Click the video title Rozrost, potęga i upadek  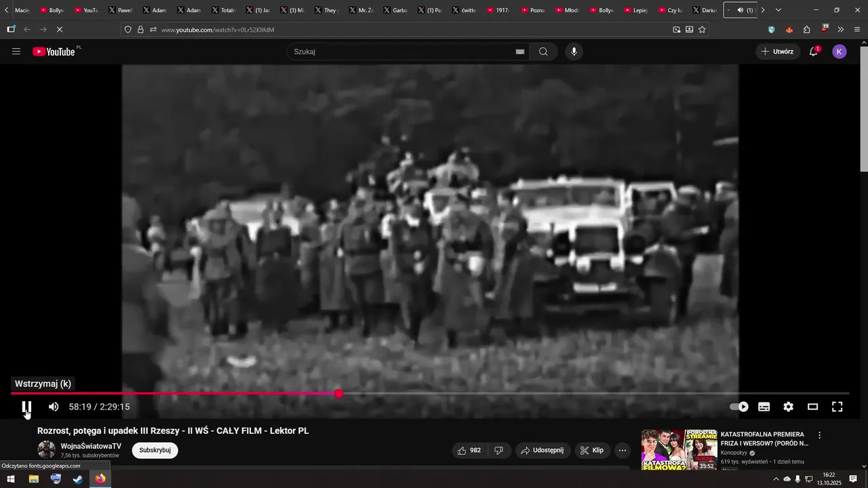point(173,430)
